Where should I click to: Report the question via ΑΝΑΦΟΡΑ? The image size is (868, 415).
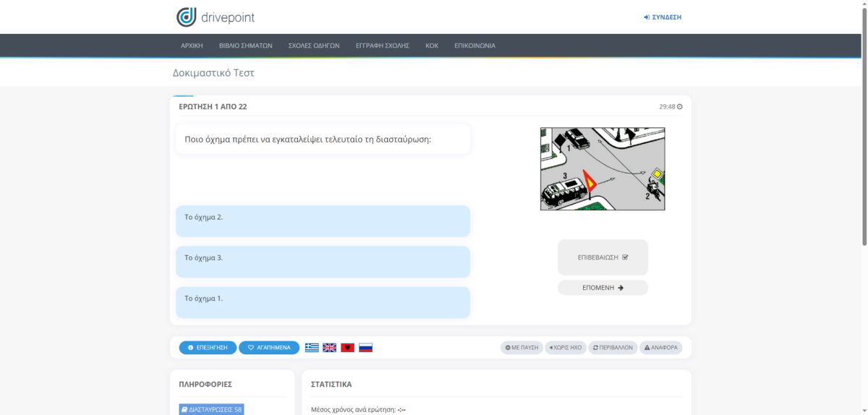click(x=660, y=348)
